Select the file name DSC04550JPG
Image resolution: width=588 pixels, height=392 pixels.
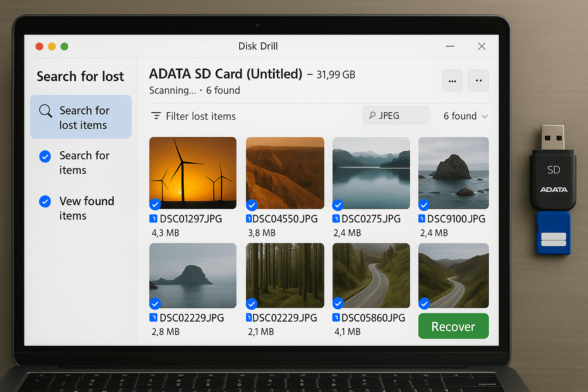coord(285,219)
